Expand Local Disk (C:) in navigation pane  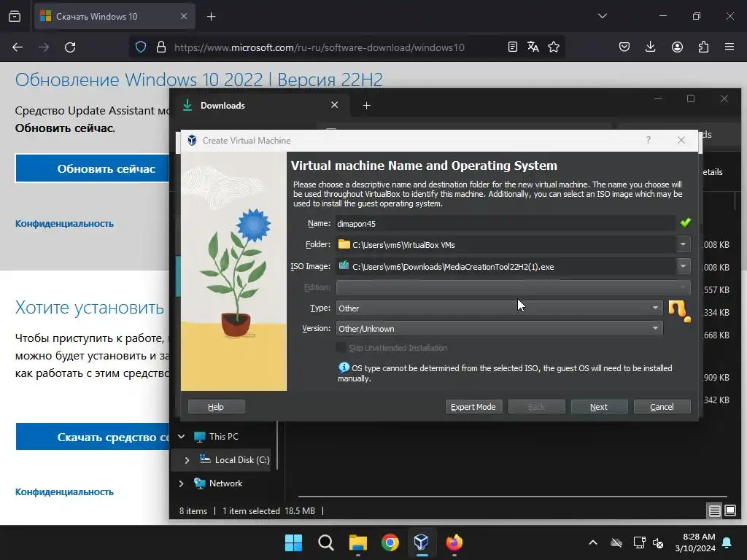tap(187, 460)
